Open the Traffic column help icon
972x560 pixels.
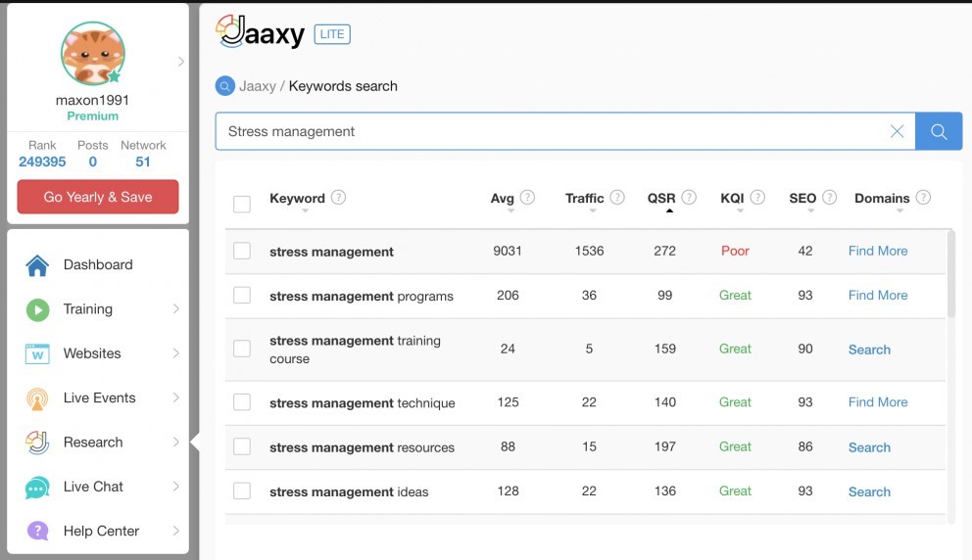(x=616, y=198)
